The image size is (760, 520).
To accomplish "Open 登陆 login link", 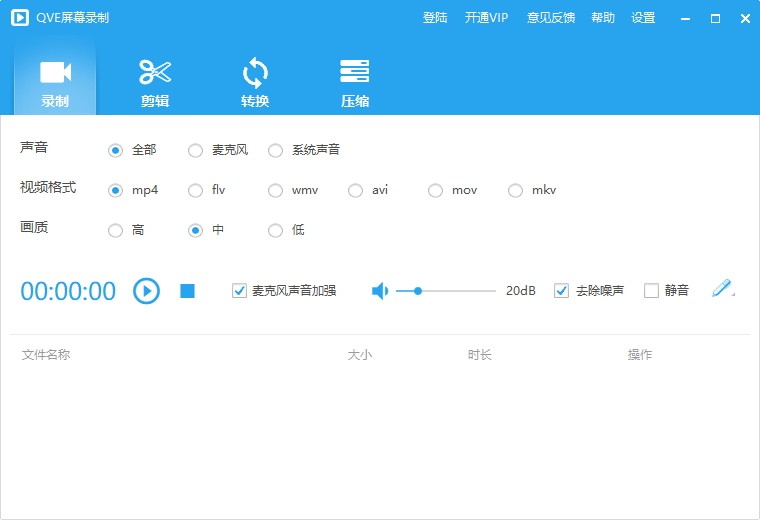I will tap(435, 18).
